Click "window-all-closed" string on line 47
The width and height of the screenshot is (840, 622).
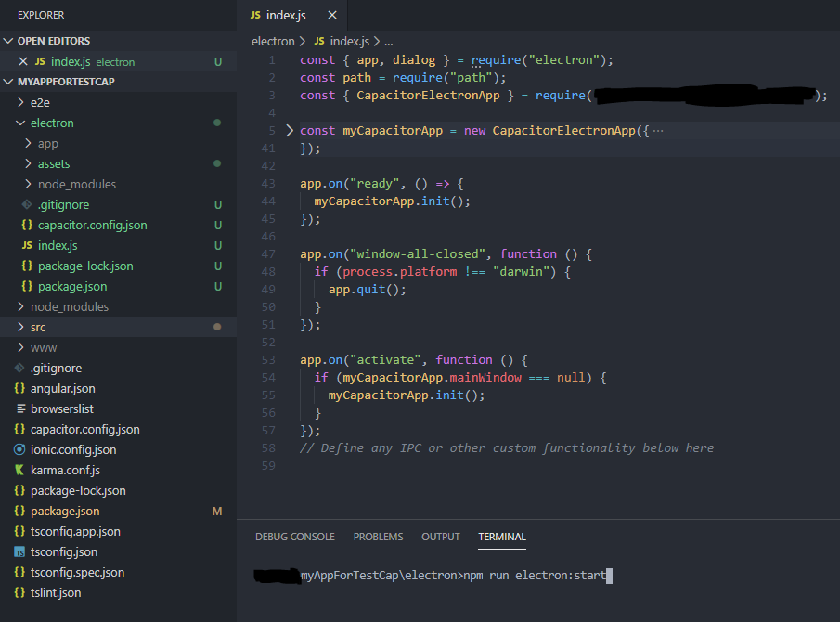point(418,254)
